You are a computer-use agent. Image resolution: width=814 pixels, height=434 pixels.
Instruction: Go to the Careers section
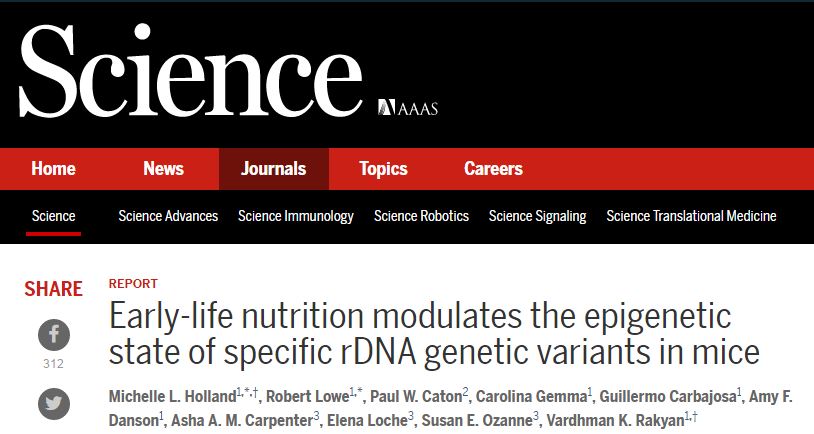pos(493,169)
